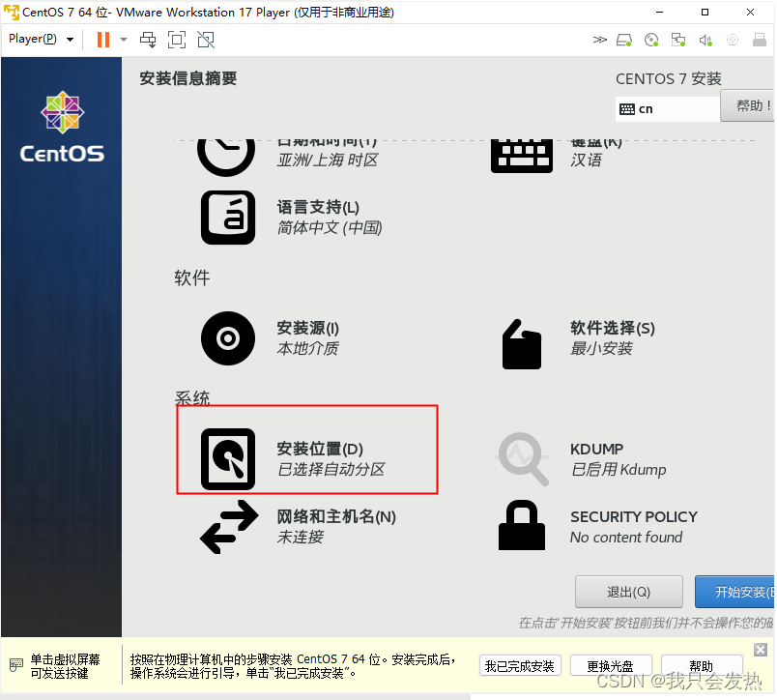
Task: Open 软件选择(S) software selection icon
Action: (x=521, y=344)
